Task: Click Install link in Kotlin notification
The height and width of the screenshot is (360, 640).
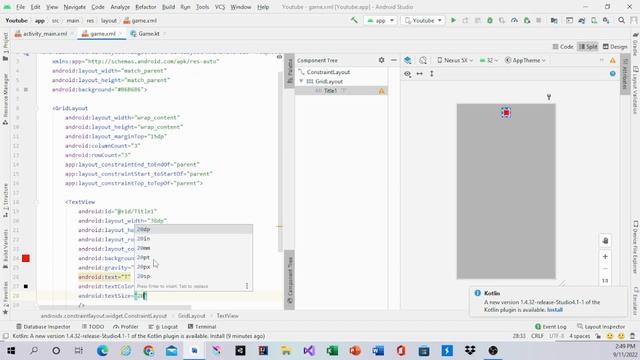Action: 555,310
